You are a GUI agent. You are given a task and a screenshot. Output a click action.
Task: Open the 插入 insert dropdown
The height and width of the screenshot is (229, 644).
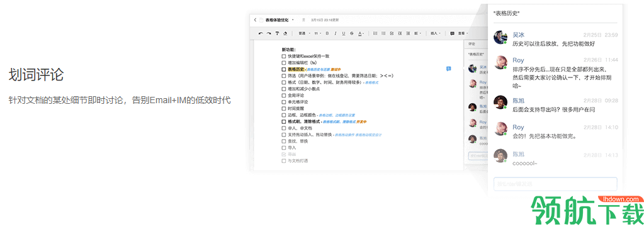436,33
